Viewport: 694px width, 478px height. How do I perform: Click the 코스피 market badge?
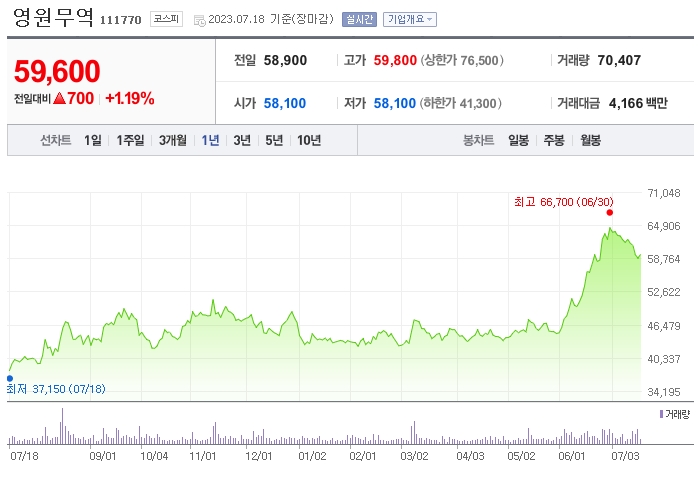[x=166, y=19]
